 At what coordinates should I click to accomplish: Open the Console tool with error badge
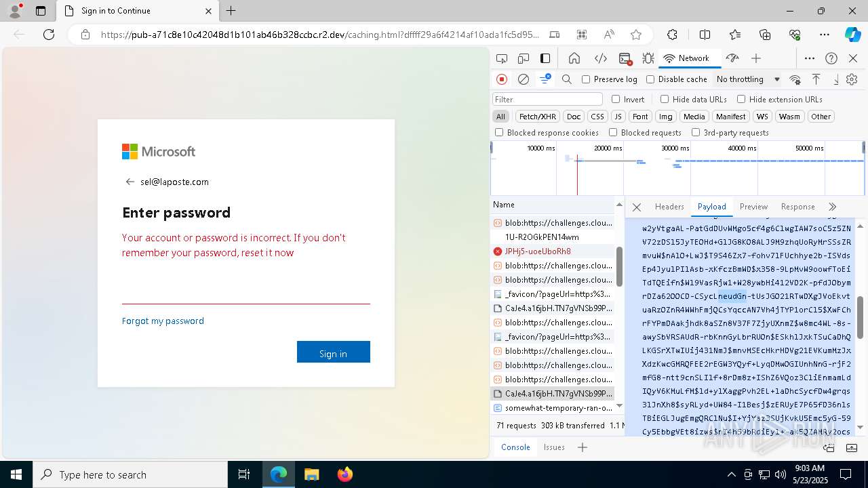(625, 59)
